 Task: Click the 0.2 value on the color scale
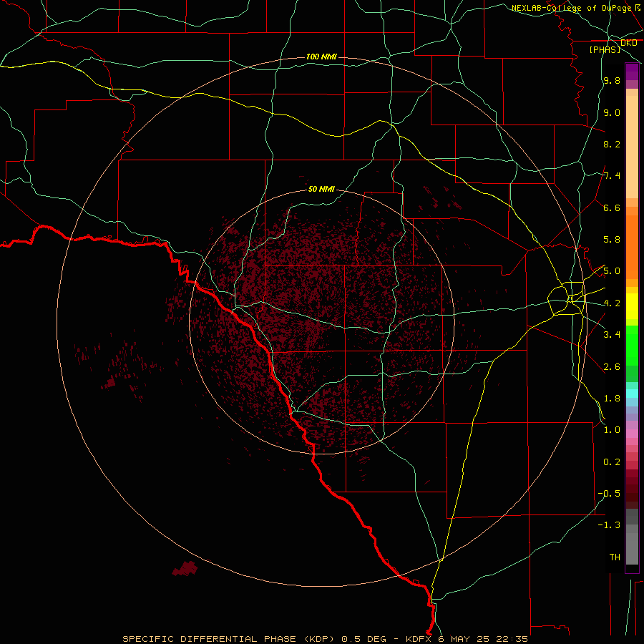click(612, 462)
